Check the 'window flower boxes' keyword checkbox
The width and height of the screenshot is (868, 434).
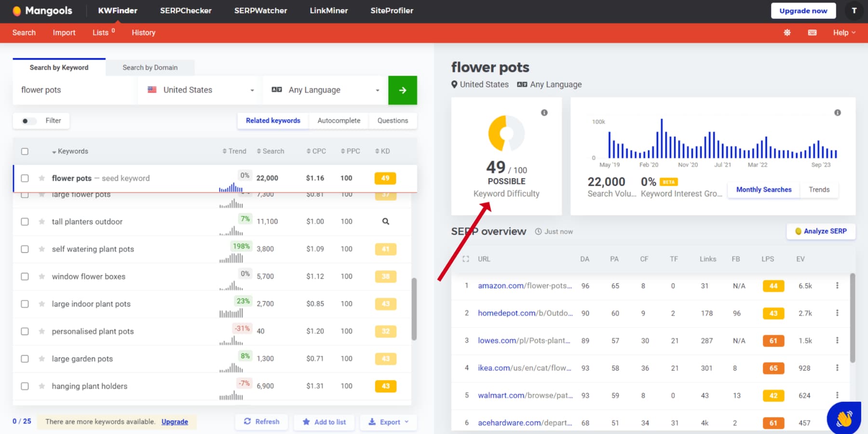[25, 276]
